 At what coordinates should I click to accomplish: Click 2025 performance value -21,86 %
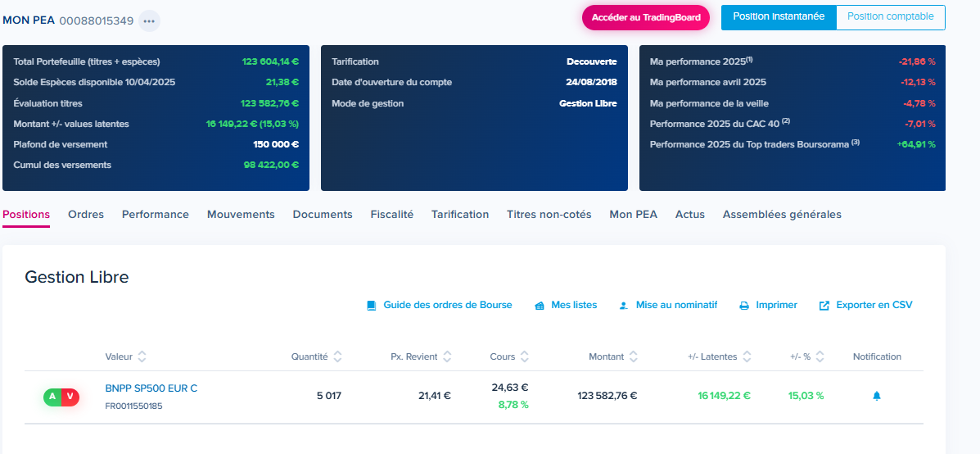point(917,62)
